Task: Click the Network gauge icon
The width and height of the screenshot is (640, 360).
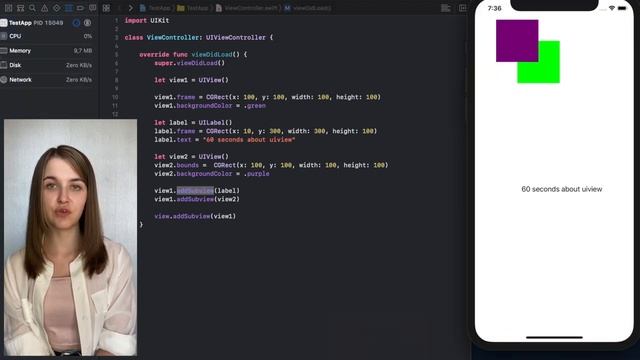Action: 4,80
